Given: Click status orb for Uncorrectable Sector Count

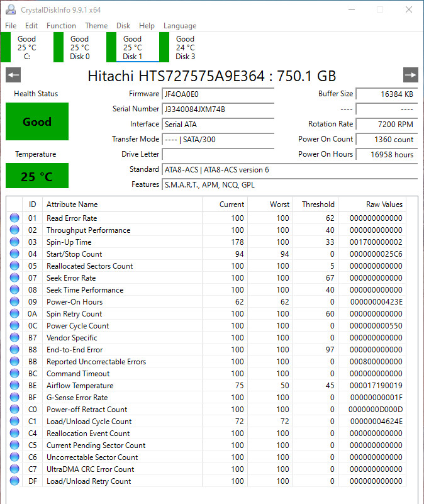Looking at the screenshot, I should click(x=14, y=457).
